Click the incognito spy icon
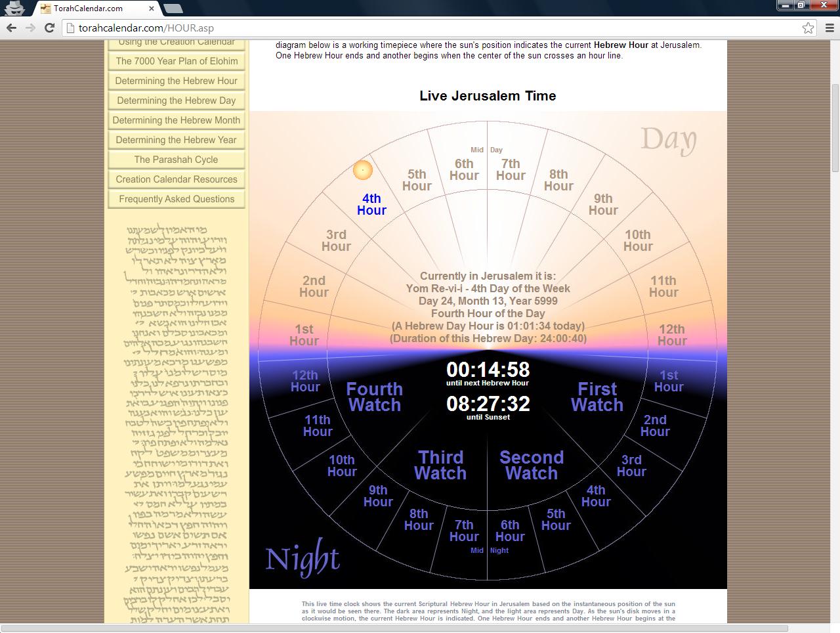This screenshot has height=633, width=840. pos(14,8)
